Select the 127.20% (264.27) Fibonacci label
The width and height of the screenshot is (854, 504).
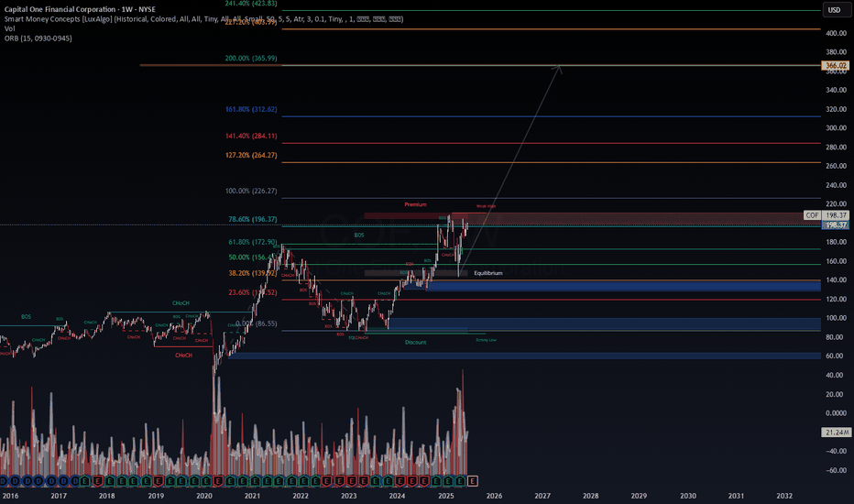[x=251, y=155]
